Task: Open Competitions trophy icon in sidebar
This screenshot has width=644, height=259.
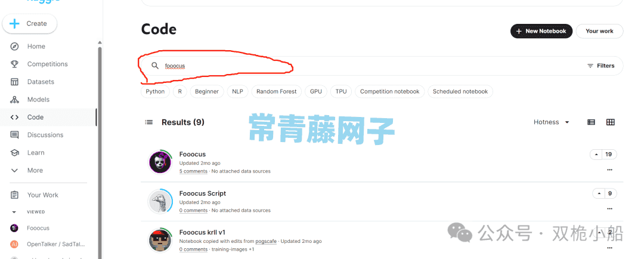Action: click(14, 64)
